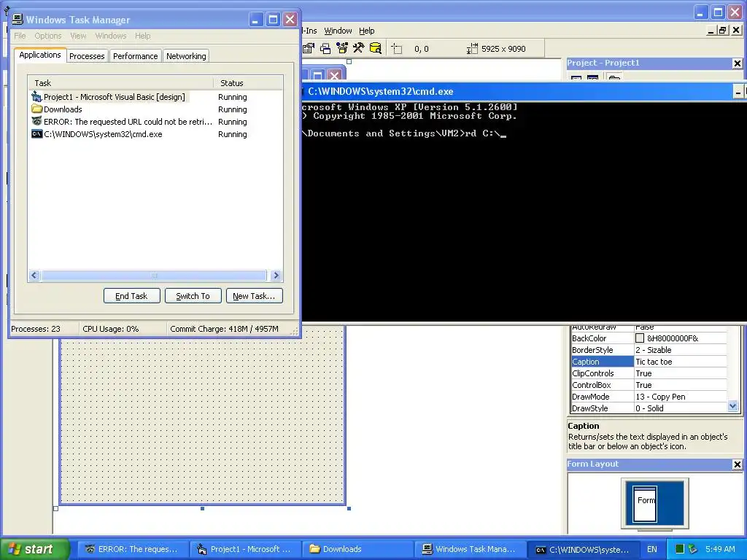The width and height of the screenshot is (747, 560).
Task: Sort by the Status column header
Action: click(248, 83)
